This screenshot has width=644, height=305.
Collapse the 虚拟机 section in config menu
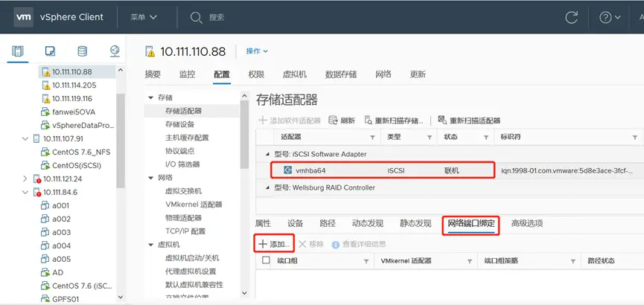[150, 245]
